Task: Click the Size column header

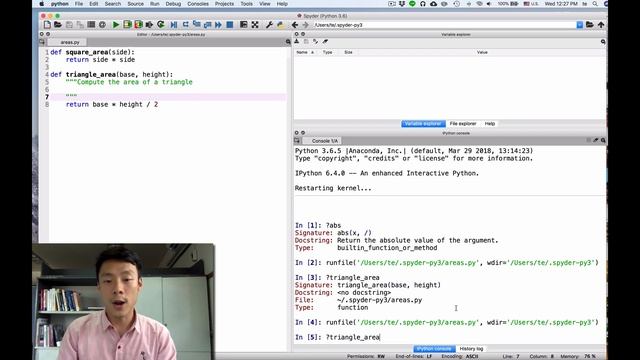Action: tap(348, 52)
